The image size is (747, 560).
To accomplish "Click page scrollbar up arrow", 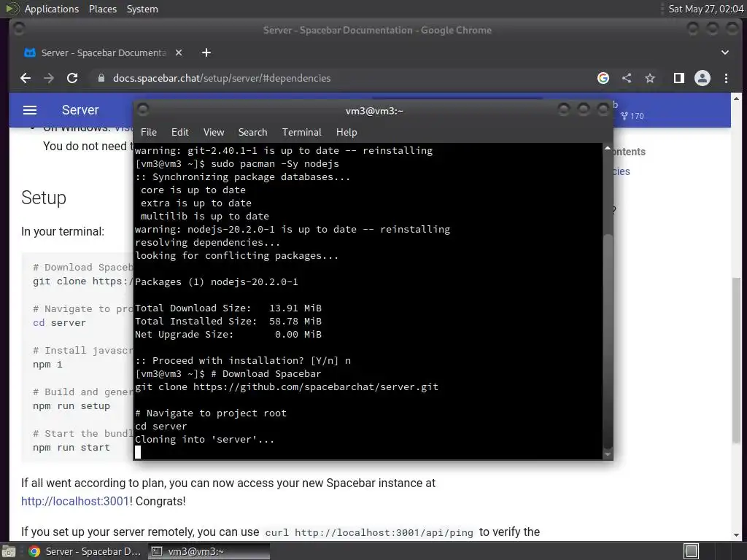I will 736,98.
